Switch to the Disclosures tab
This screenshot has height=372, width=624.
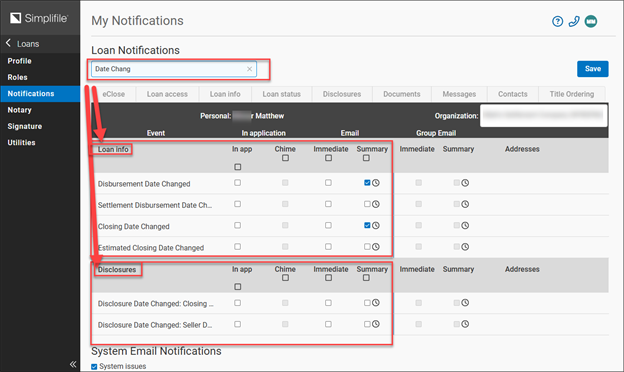[x=342, y=94]
